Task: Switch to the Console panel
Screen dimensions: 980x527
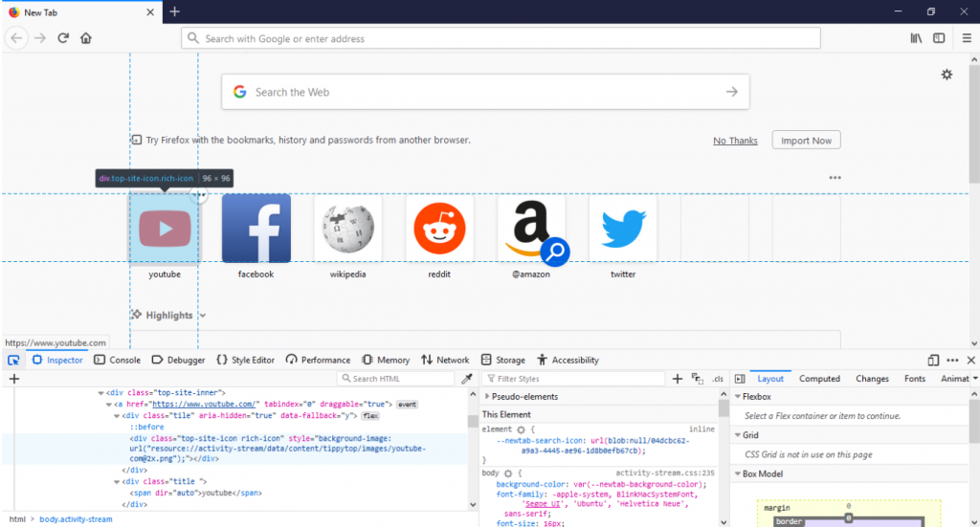Action: [117, 361]
